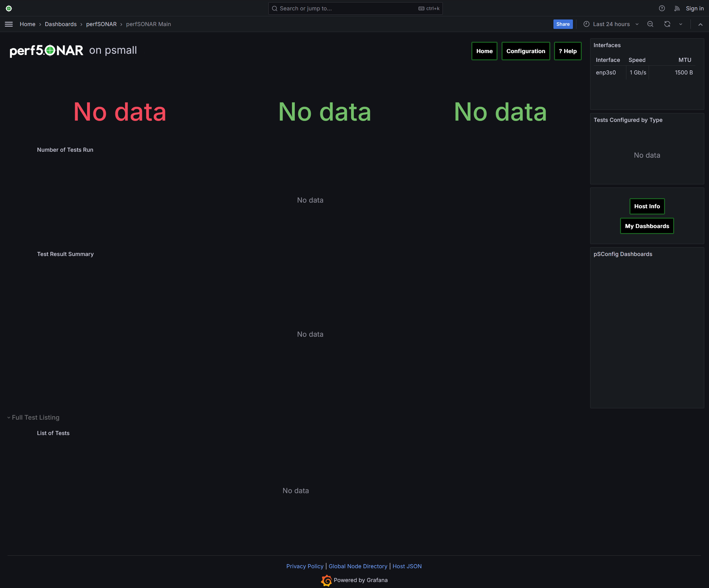Open the hamburger navigation menu
This screenshot has width=709, height=588.
(9, 24)
